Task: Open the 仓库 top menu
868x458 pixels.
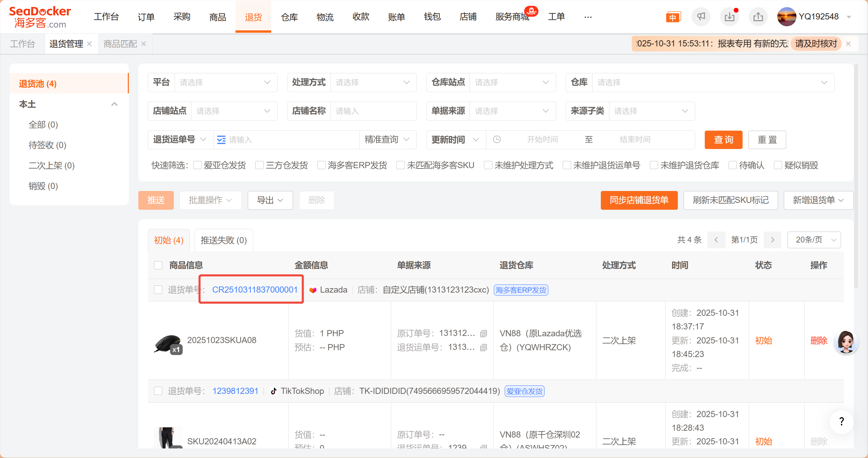Action: point(289,17)
